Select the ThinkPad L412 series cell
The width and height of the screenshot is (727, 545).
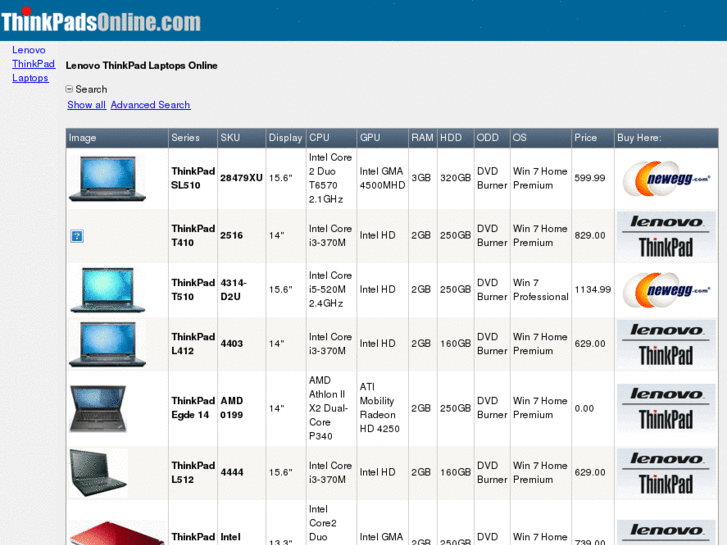193,344
